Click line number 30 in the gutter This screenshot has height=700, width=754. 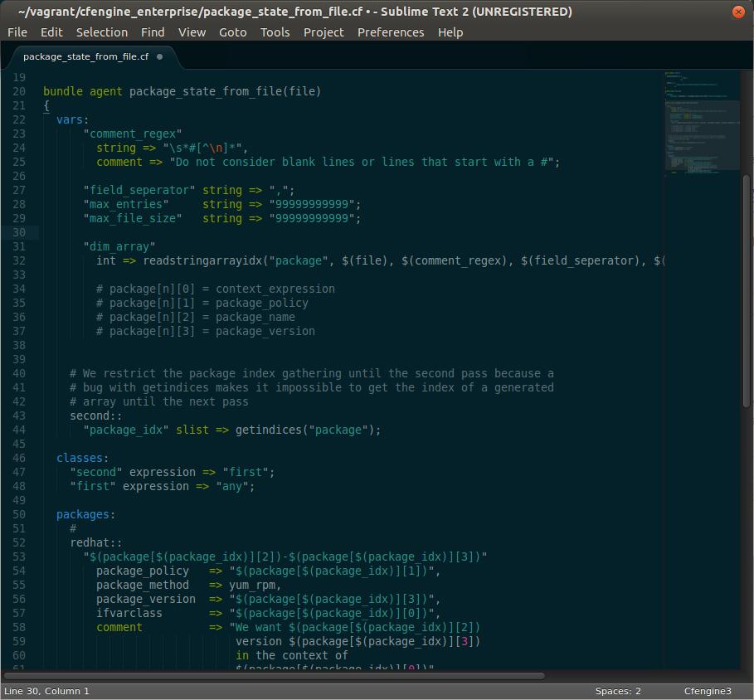pyautogui.click(x=18, y=232)
